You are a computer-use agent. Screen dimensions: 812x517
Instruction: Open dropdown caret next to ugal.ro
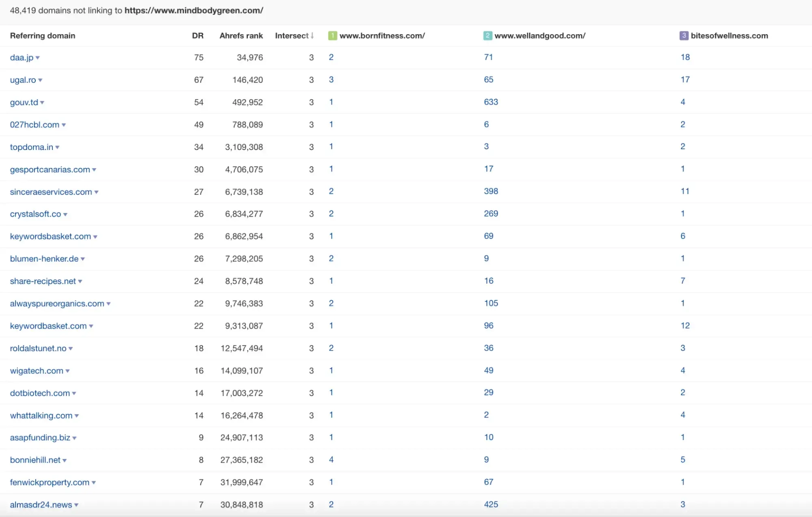[x=40, y=80]
